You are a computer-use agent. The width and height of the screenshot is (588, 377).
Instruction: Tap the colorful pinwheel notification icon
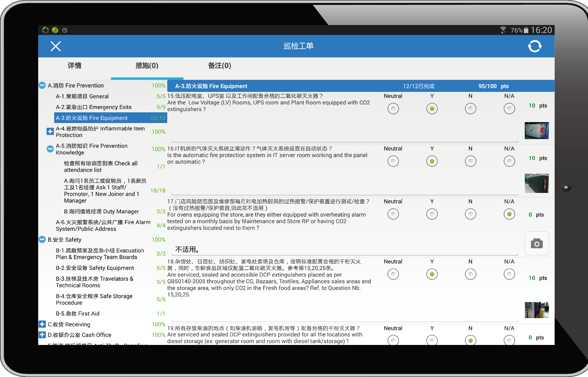pos(46,30)
